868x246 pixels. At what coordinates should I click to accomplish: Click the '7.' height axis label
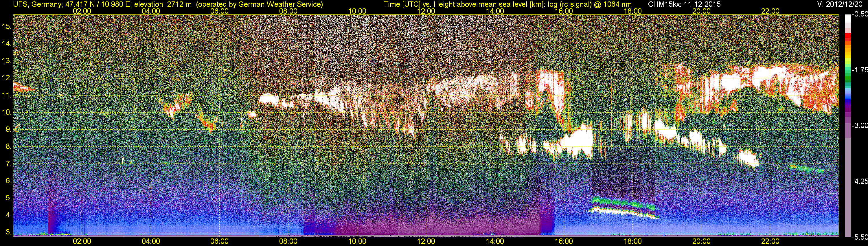click(8, 164)
